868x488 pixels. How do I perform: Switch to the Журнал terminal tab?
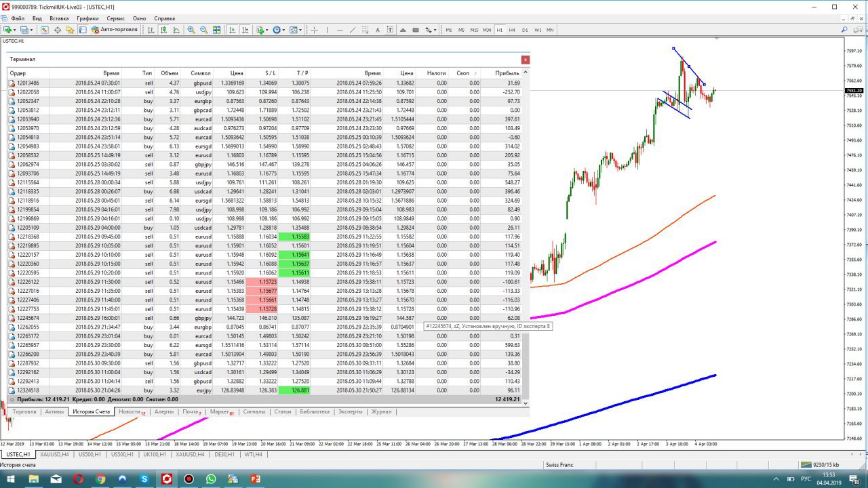(x=381, y=411)
